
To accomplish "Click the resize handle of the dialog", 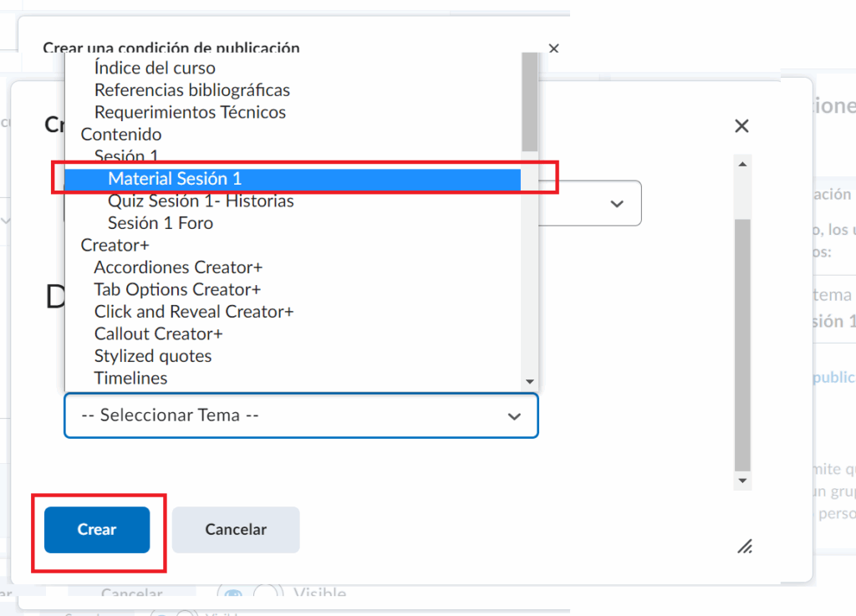I will [x=745, y=547].
